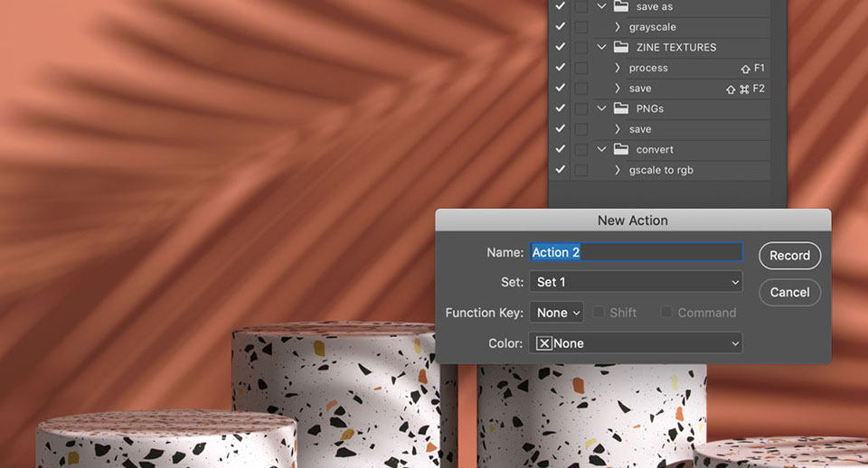
Task: Click the folder icon of save as set
Action: [x=621, y=6]
